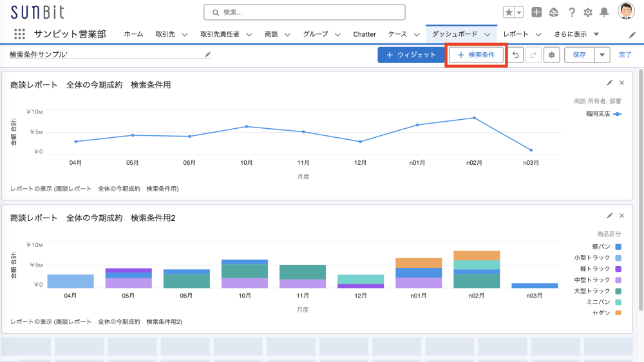
Task: Open the さらに表示 more menu
Action: coord(570,34)
